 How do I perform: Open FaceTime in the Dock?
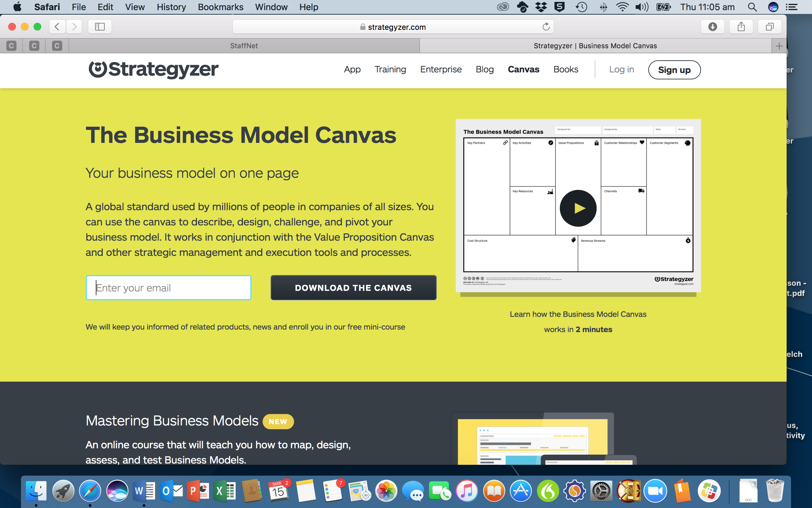coord(440,491)
